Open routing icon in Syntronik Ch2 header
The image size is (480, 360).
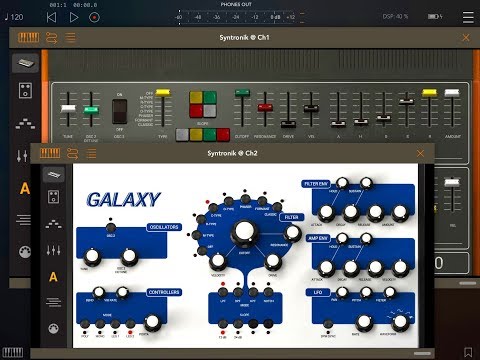click(72, 153)
